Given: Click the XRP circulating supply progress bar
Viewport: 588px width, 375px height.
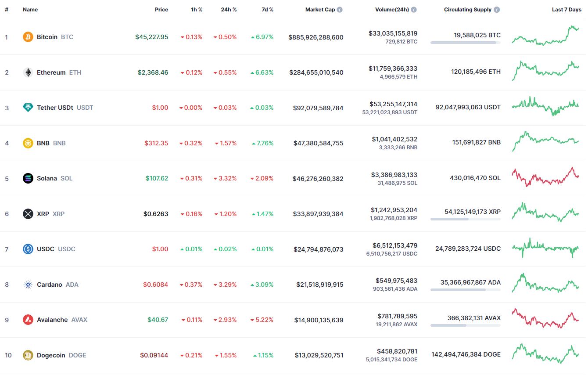Looking at the screenshot, I should tap(466, 219).
